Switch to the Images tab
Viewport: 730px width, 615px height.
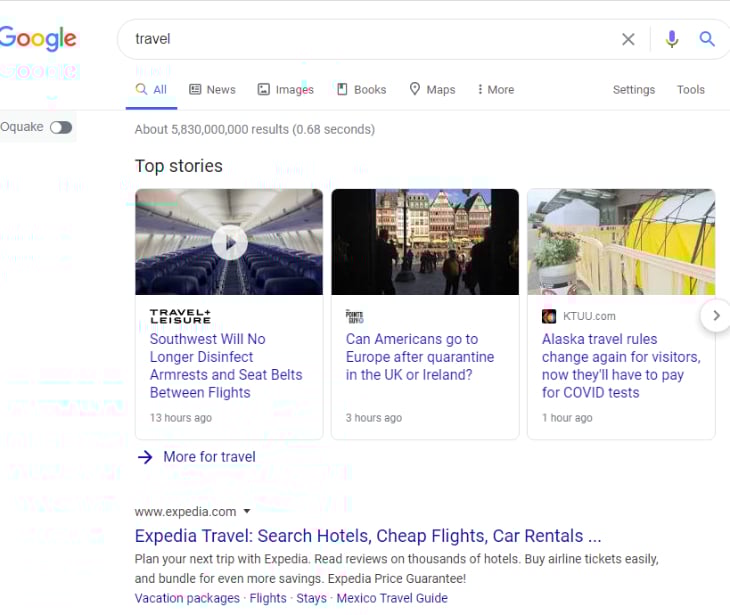pyautogui.click(x=285, y=89)
